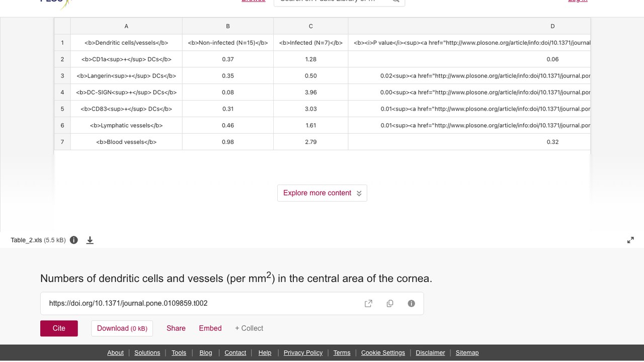Open the Help footer link
The image size is (644, 362).
tap(265, 353)
